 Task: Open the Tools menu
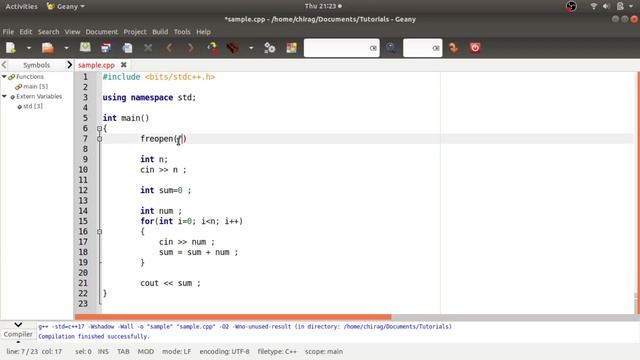(182, 32)
